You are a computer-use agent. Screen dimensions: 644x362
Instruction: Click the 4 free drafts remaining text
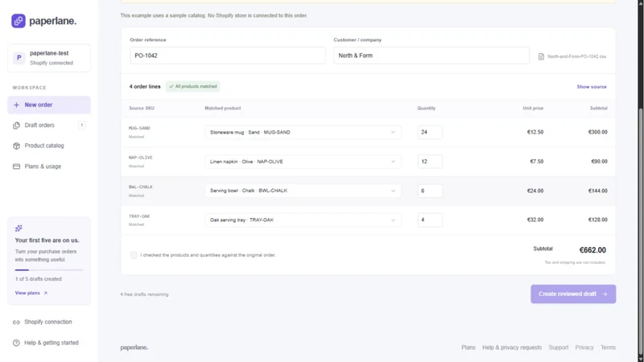pyautogui.click(x=144, y=294)
